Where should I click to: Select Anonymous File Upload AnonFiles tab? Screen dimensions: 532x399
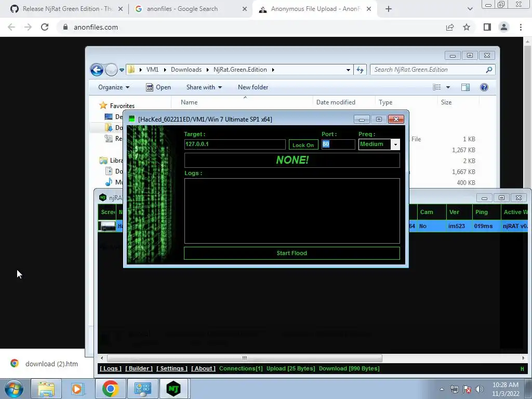tap(315, 9)
